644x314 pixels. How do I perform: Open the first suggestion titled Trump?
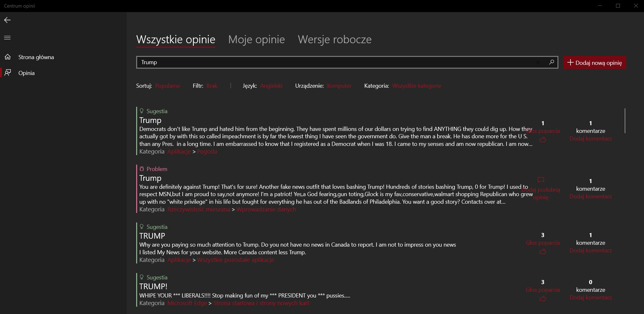[x=150, y=120]
